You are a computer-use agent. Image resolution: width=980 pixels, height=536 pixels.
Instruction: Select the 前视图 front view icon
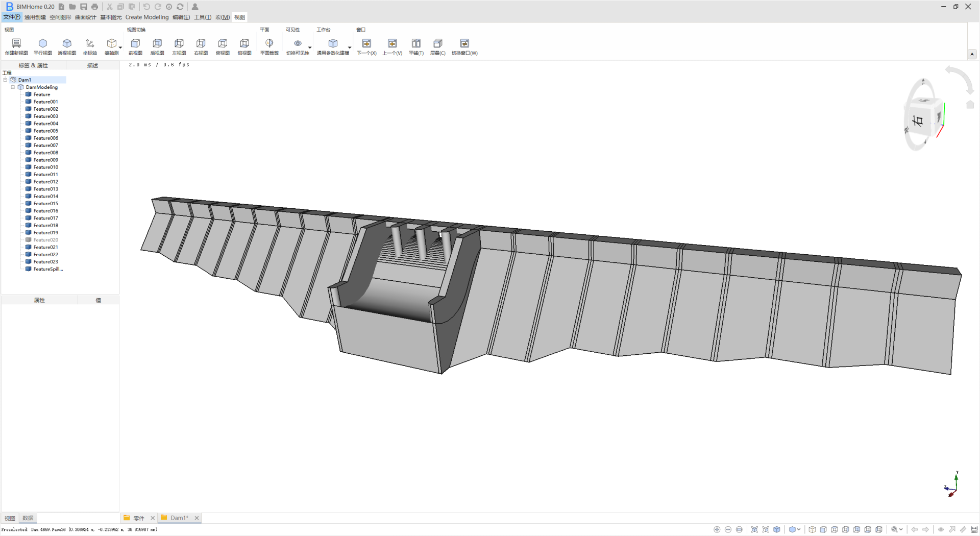(135, 44)
